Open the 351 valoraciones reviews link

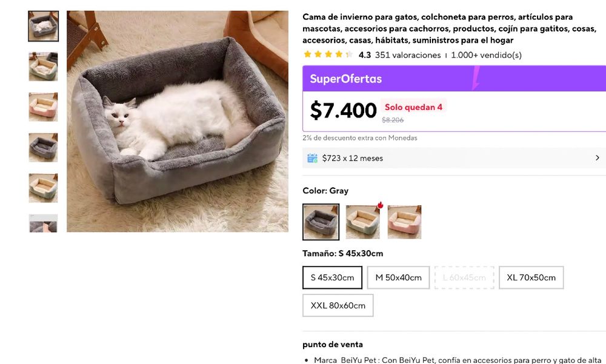[407, 55]
